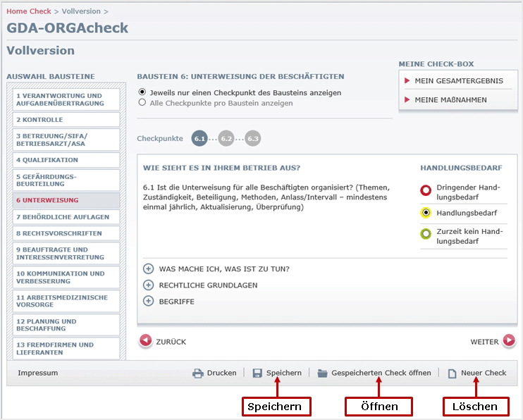Go to checkpoint 6.3 bubble
The image size is (523, 420).
pyautogui.click(x=253, y=138)
